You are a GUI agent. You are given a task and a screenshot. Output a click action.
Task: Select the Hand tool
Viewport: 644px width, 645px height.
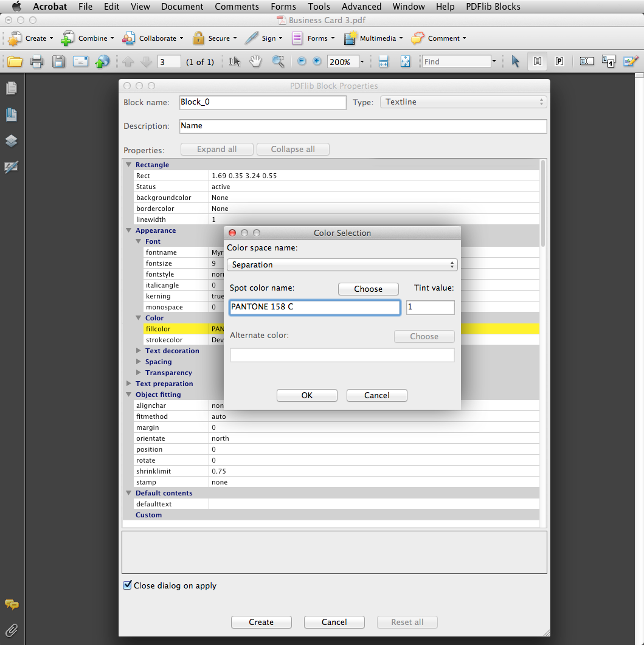pyautogui.click(x=255, y=61)
